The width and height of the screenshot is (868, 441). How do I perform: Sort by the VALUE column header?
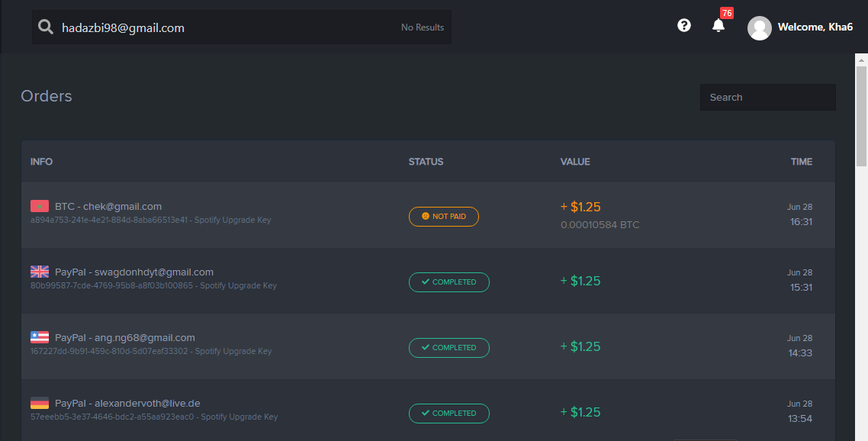[575, 162]
